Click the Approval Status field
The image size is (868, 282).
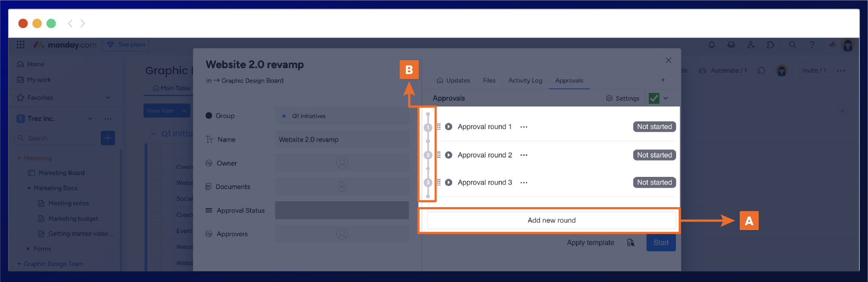coord(342,210)
